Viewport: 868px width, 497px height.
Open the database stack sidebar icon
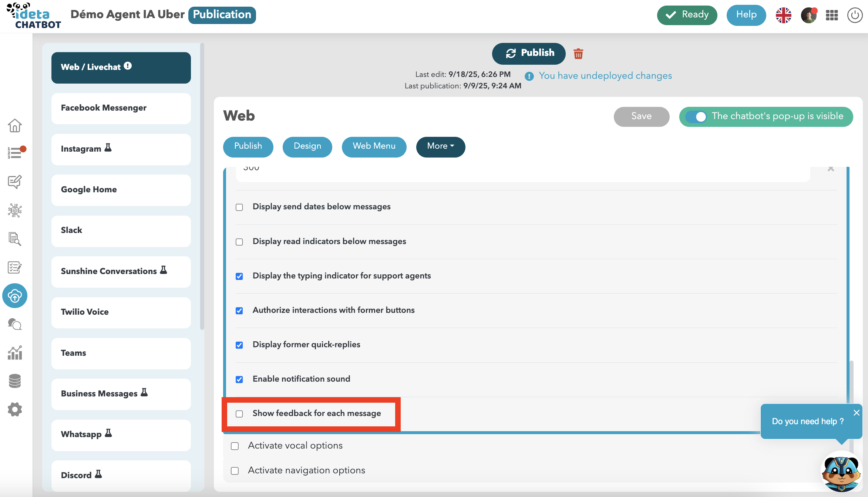(x=15, y=381)
